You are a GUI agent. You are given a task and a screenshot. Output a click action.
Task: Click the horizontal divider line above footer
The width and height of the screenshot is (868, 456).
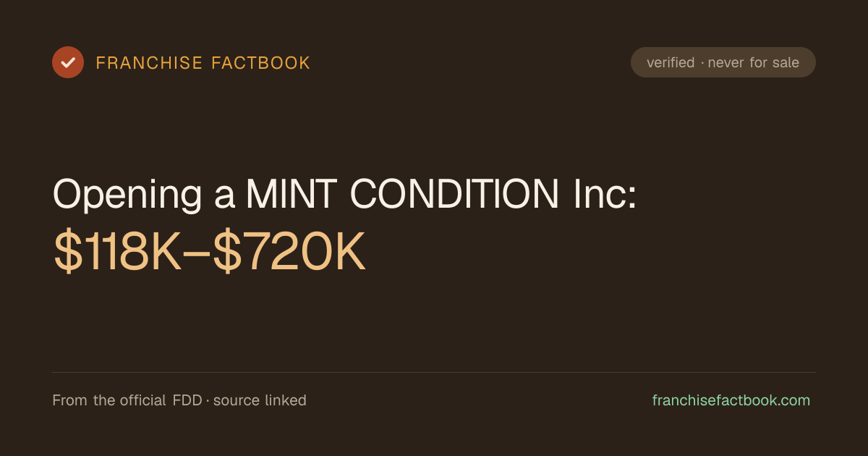point(434,373)
